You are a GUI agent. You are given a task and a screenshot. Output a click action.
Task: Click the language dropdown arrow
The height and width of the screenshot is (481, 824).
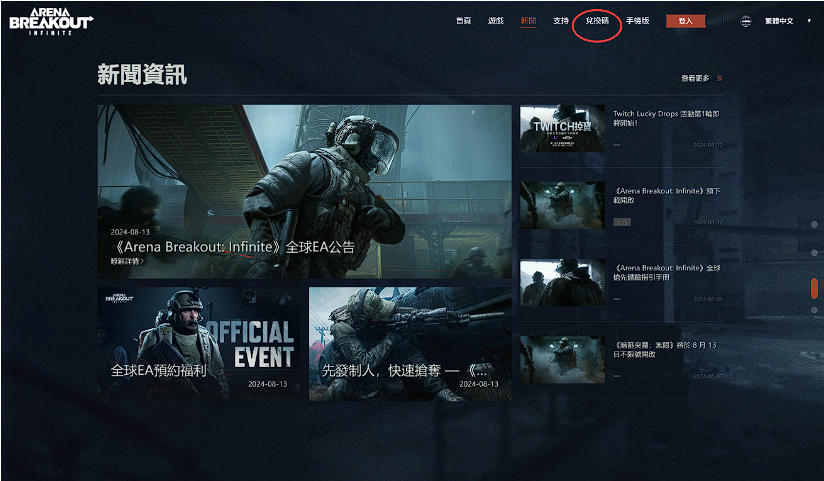click(x=809, y=21)
